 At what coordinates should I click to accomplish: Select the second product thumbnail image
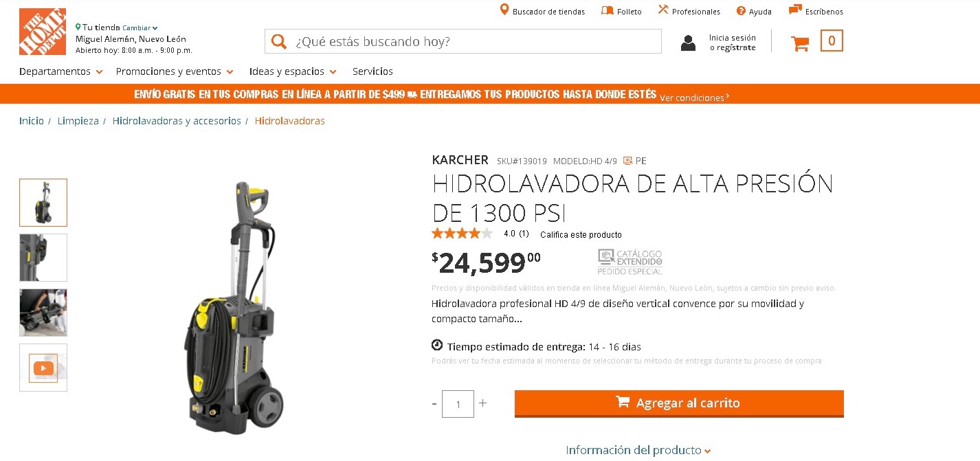point(43,258)
